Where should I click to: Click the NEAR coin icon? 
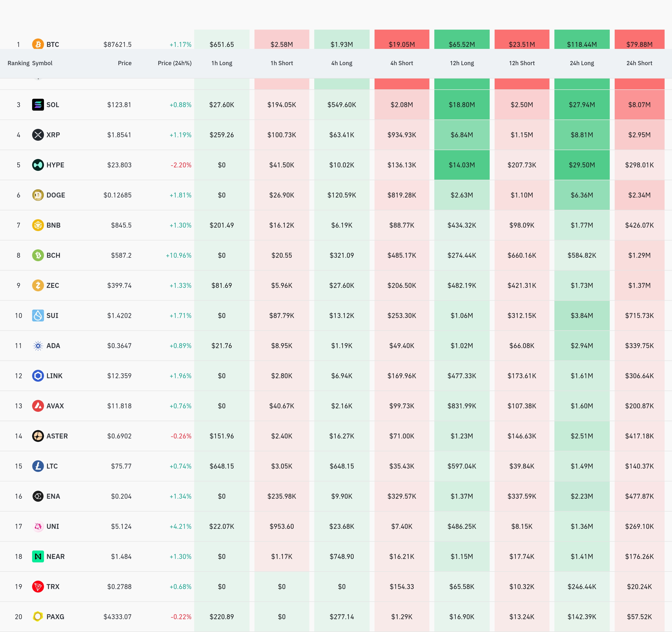pyautogui.click(x=38, y=556)
